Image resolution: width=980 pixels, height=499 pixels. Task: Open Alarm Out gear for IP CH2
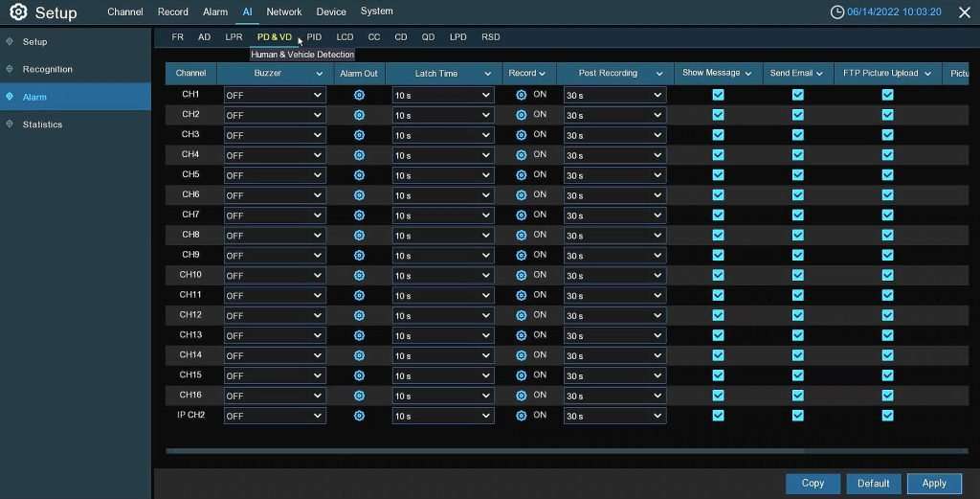point(359,416)
